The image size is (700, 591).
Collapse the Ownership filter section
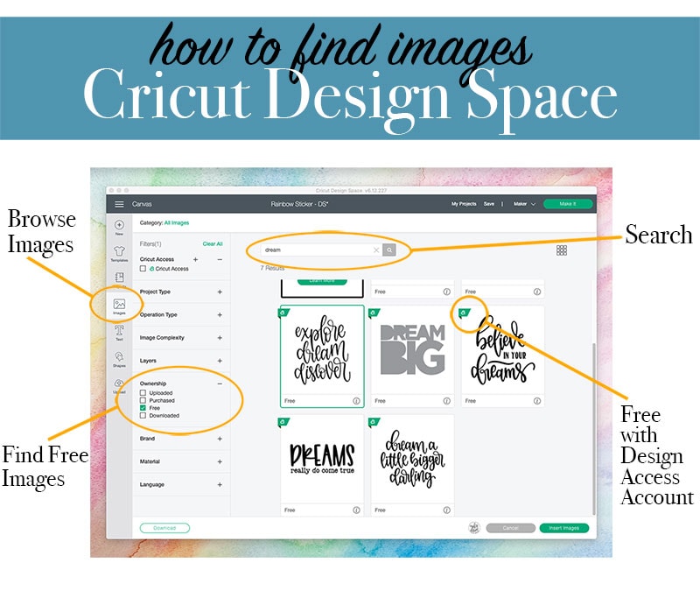220,383
